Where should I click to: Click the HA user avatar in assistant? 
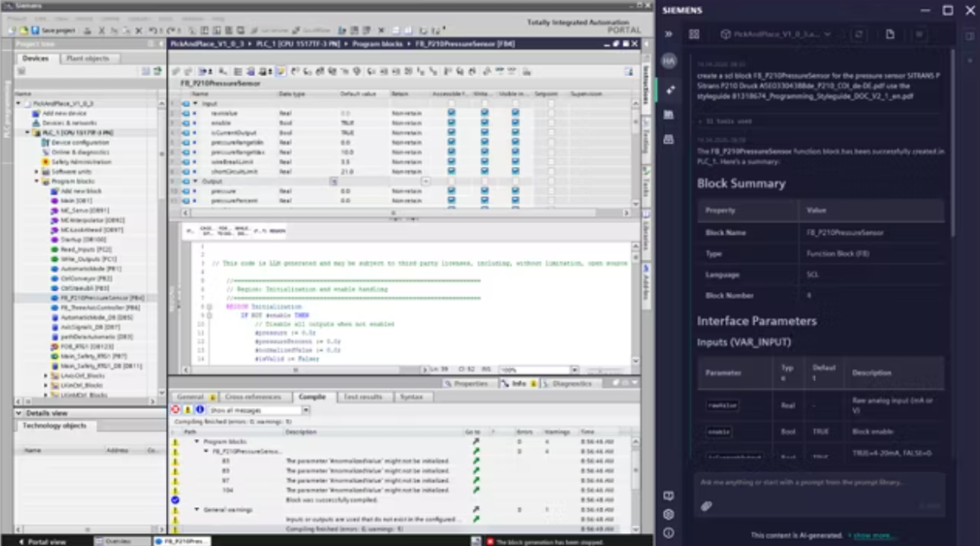click(669, 61)
